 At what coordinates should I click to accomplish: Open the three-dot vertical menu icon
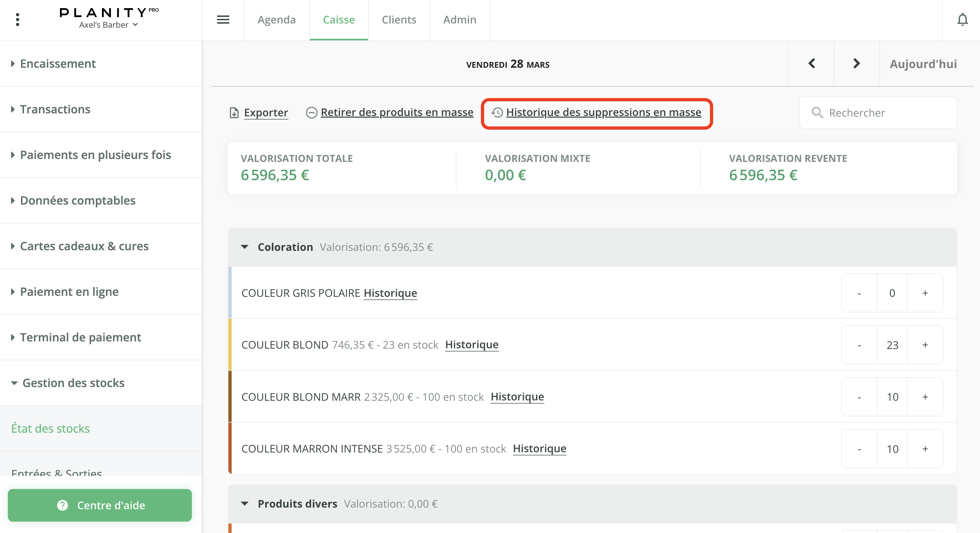coord(18,20)
